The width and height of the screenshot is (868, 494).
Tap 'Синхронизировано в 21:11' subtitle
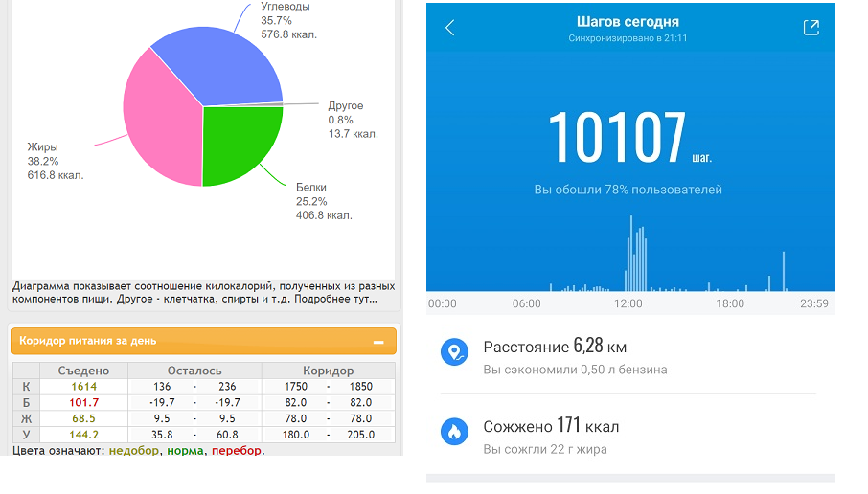click(x=628, y=38)
